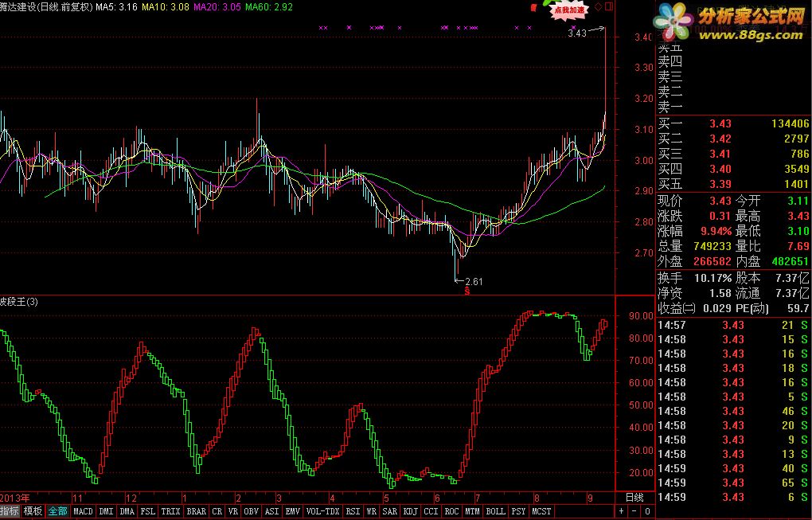Click the 2013年 date label on time axis
Screen dimensions: 812x520
coord(15,498)
